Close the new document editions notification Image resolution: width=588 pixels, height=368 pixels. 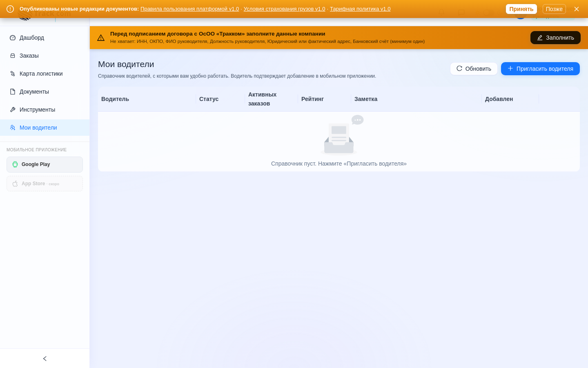(x=577, y=9)
